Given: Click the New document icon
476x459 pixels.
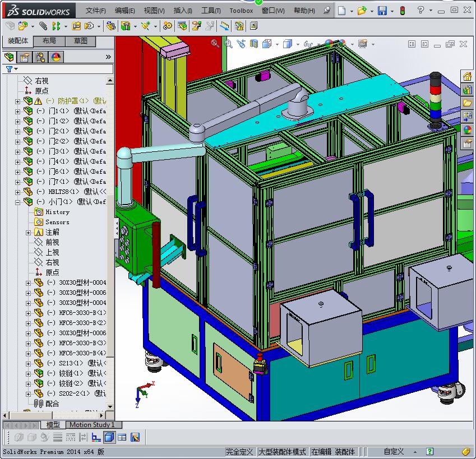Looking at the screenshot, I should click(x=342, y=11).
